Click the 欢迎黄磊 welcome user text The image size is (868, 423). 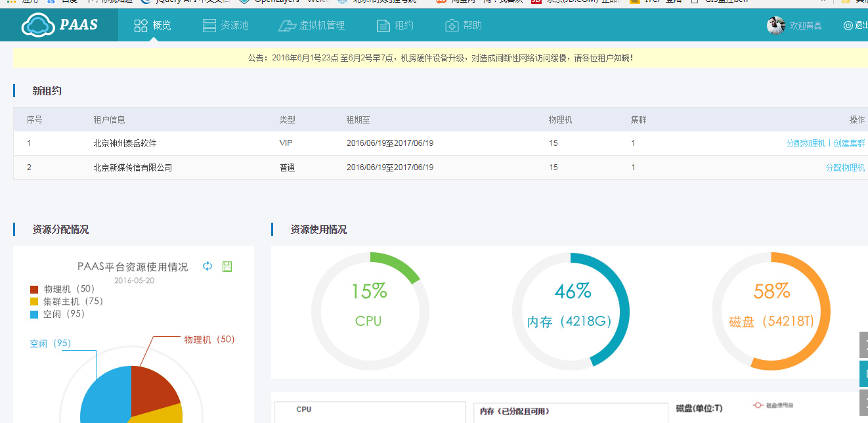coord(806,26)
